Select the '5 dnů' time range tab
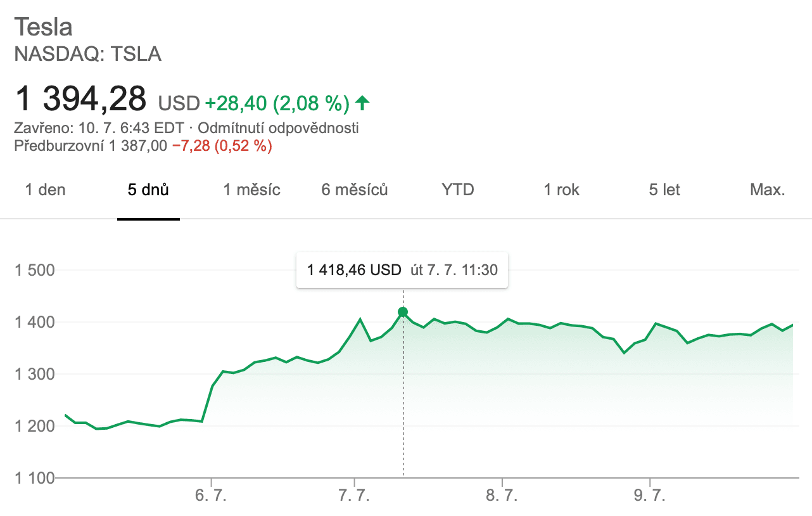Screen dimensions: 812x516 point(148,190)
